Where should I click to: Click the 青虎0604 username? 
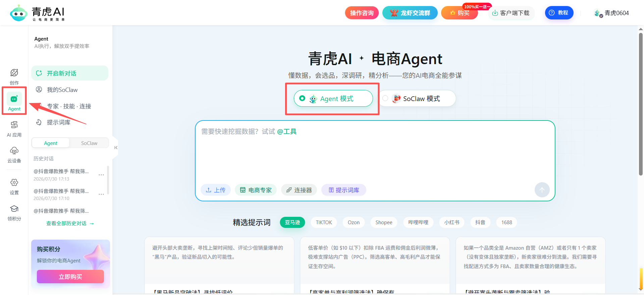[617, 13]
